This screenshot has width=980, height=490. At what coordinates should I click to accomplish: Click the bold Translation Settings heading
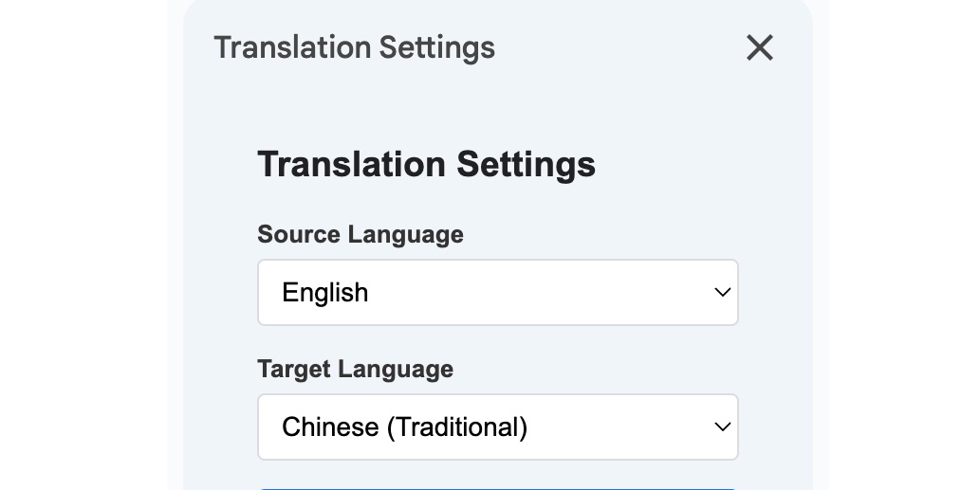coord(426,164)
